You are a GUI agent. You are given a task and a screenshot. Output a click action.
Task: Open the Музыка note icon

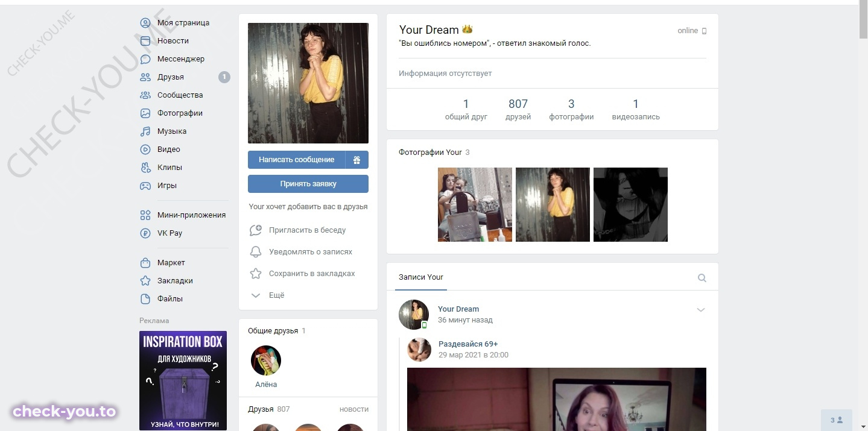pyautogui.click(x=145, y=131)
